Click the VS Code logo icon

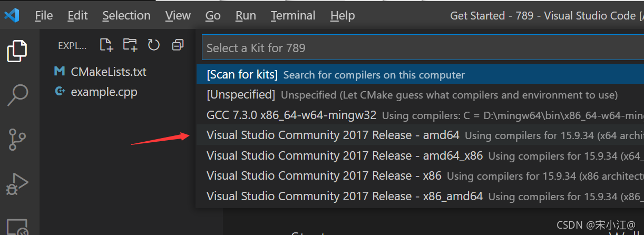12,15
